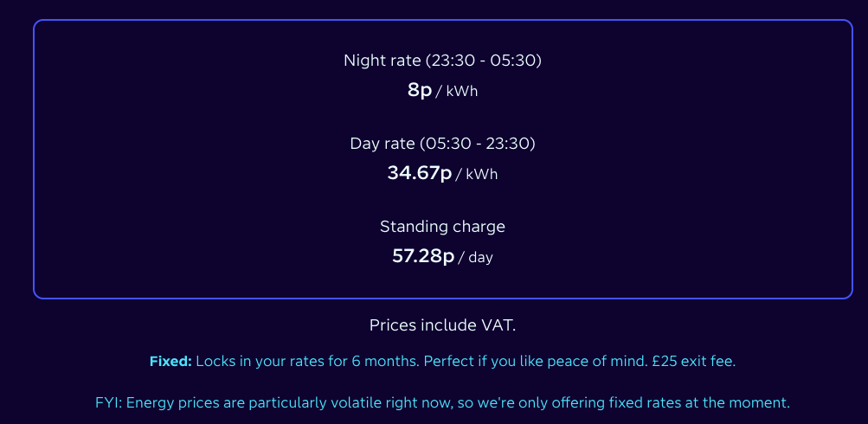Click the kWh unit beside 34.67p

pyautogui.click(x=482, y=174)
